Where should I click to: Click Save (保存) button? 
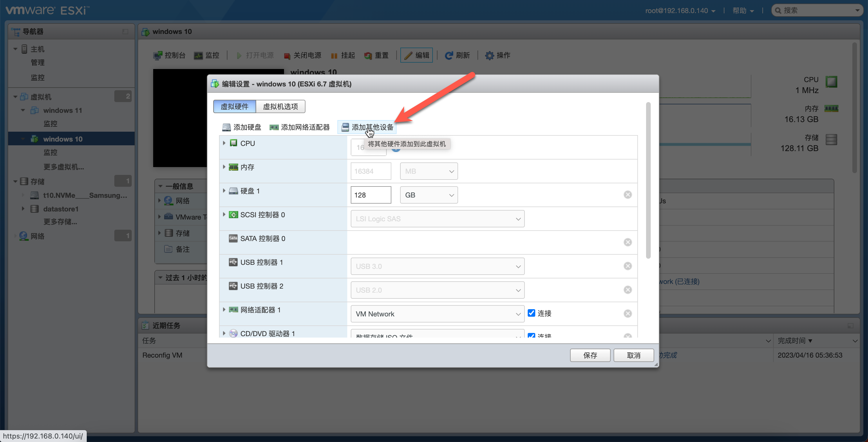(590, 355)
